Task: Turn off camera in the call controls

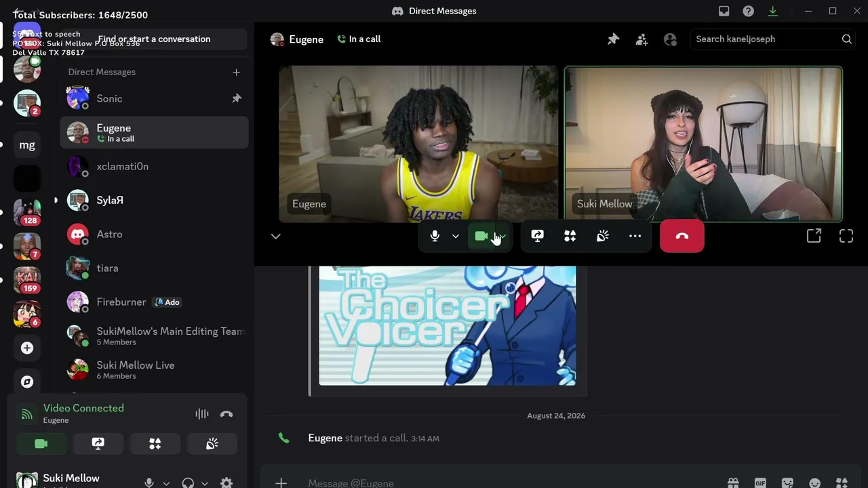Action: click(481, 236)
